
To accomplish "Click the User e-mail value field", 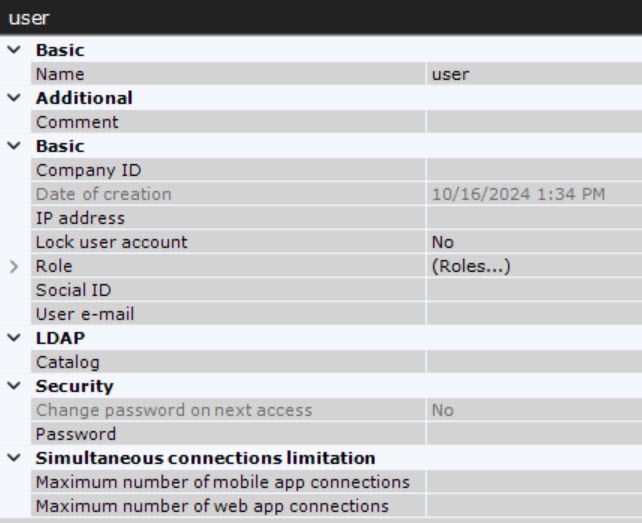I will (533, 314).
